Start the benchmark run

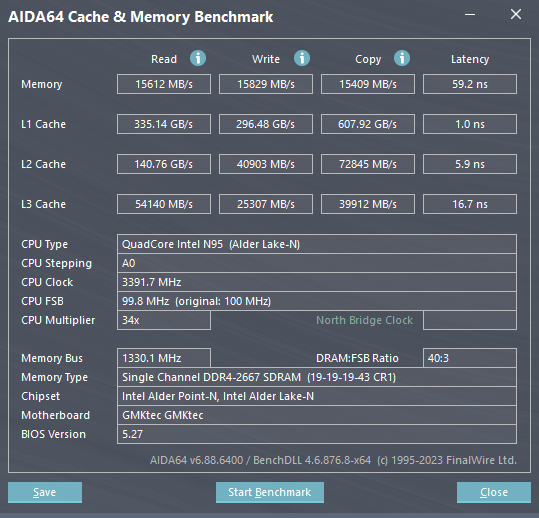270,492
